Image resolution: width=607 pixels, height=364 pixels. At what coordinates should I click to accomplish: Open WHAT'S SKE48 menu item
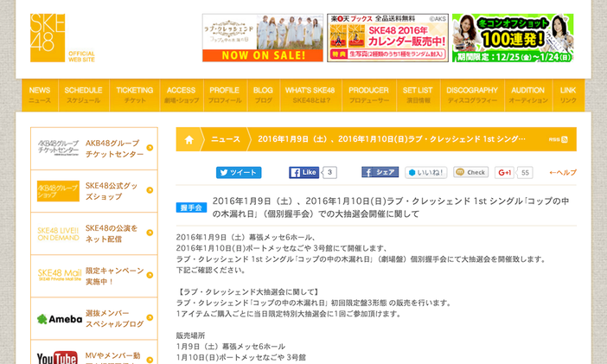tap(310, 95)
